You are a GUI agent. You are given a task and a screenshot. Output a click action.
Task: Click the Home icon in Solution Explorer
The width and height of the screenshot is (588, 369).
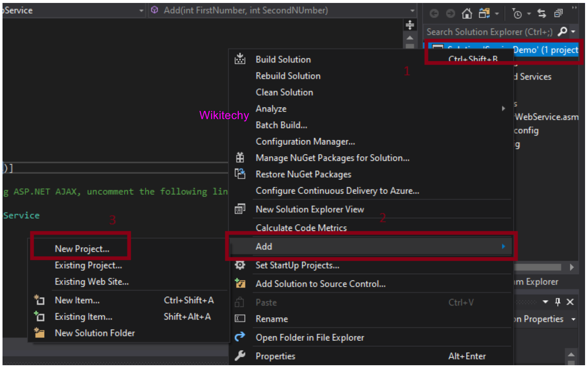coord(467,14)
